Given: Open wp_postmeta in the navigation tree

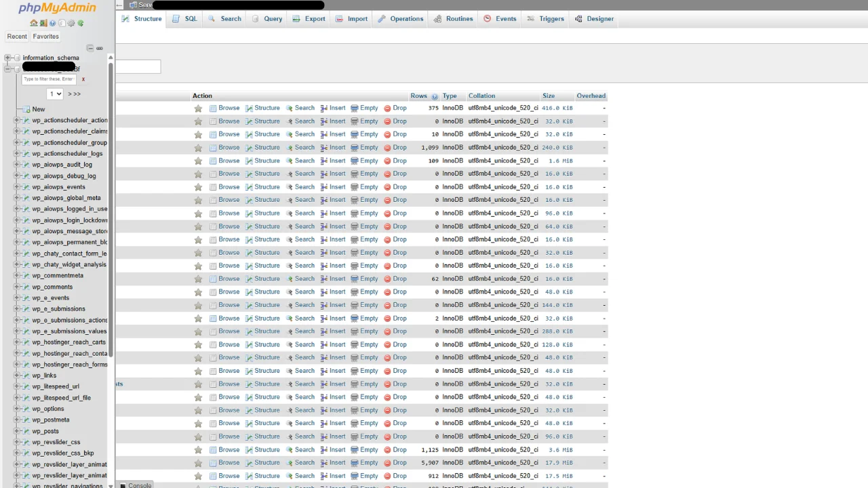Looking at the screenshot, I should [50, 420].
